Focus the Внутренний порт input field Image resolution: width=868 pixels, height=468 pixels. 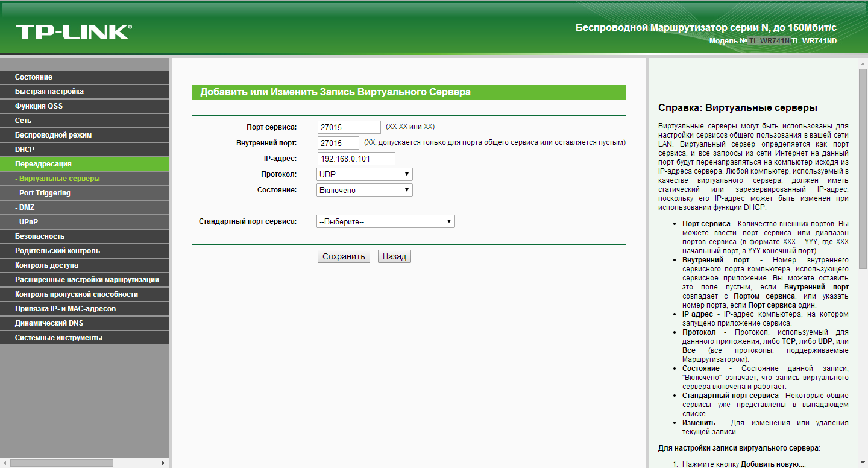(x=338, y=143)
